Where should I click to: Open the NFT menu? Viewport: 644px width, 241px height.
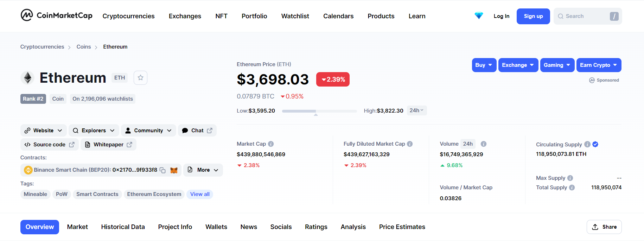221,16
